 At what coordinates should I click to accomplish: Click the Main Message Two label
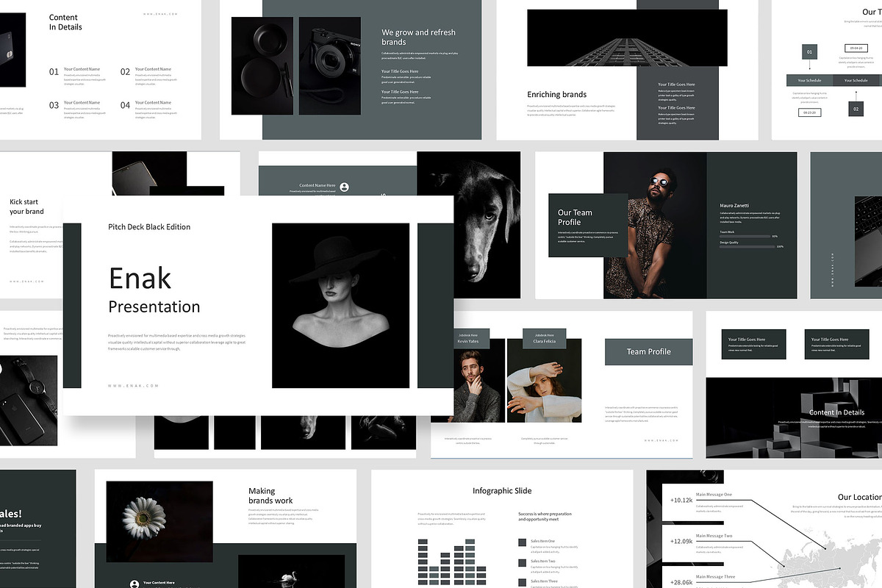pos(714,536)
